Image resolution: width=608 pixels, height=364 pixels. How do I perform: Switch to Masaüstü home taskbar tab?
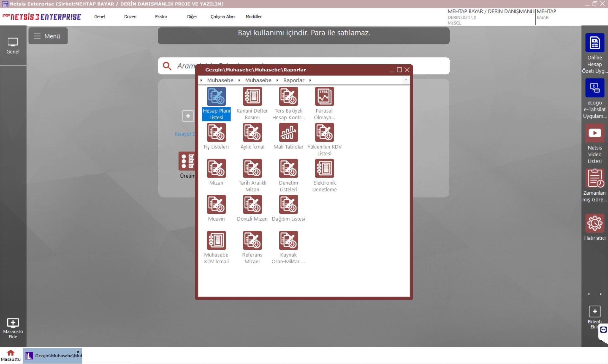(x=11, y=355)
